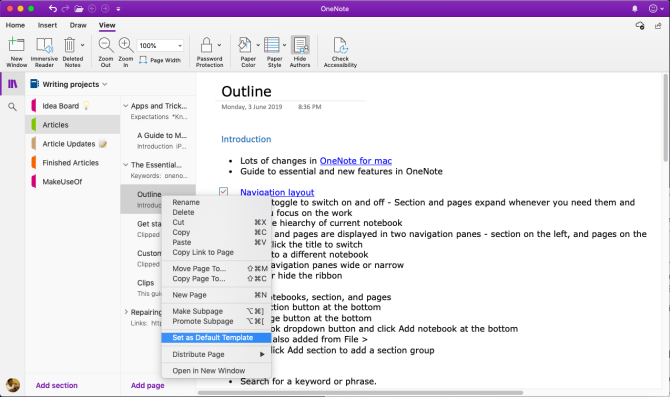Click the Add section link
Screen dimensions: 670x397
(56, 385)
